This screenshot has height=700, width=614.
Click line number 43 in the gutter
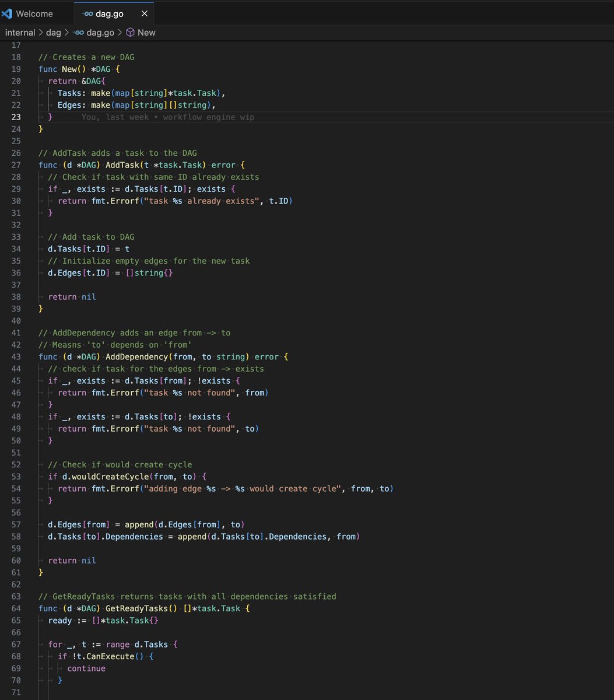[16, 356]
